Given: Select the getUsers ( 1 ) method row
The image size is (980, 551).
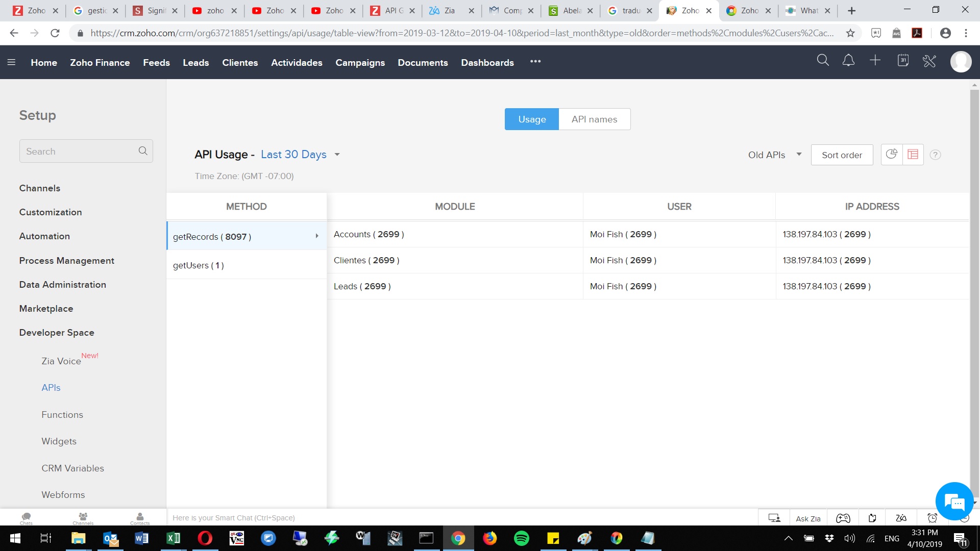Looking at the screenshot, I should tap(247, 265).
